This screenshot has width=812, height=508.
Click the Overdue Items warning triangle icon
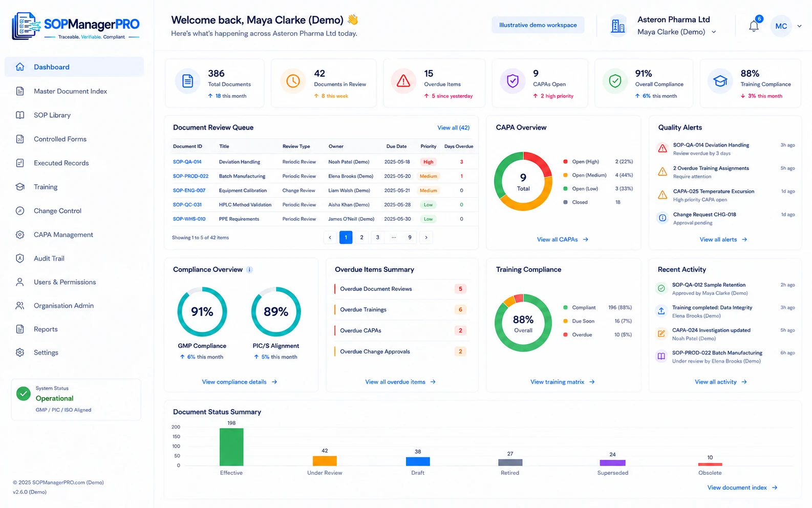403,81
